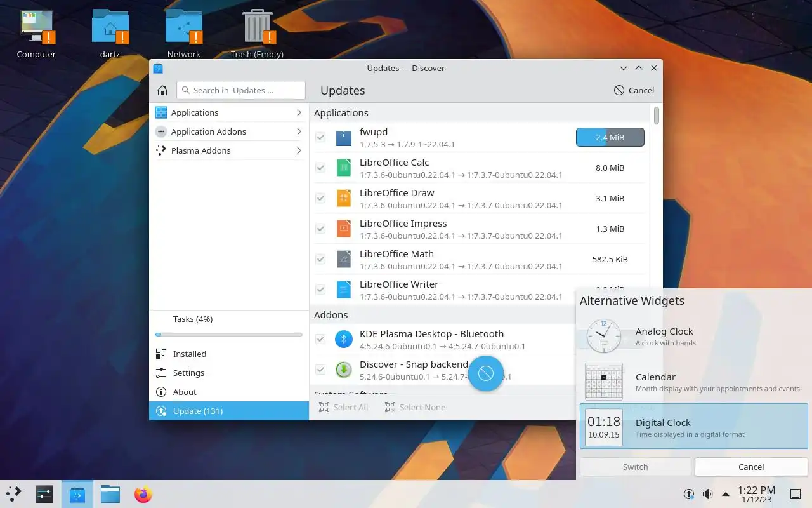Select the Calendar widget thumbnail

(x=603, y=382)
